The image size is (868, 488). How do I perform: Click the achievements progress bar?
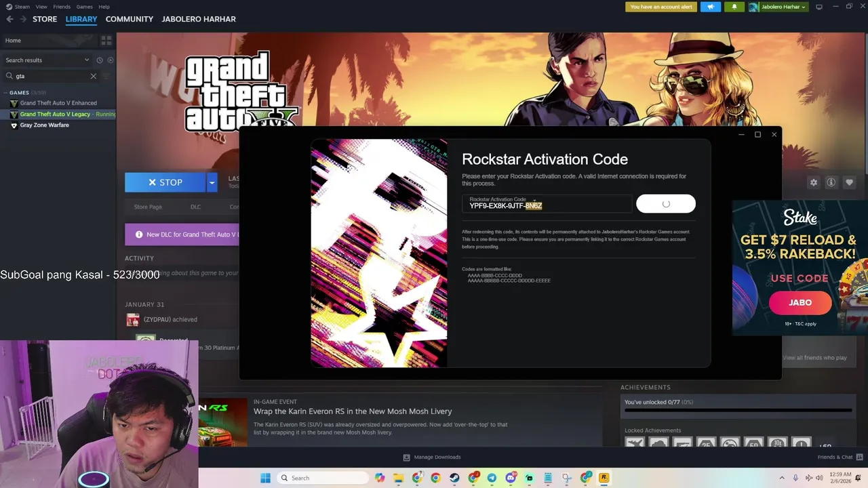tap(738, 410)
